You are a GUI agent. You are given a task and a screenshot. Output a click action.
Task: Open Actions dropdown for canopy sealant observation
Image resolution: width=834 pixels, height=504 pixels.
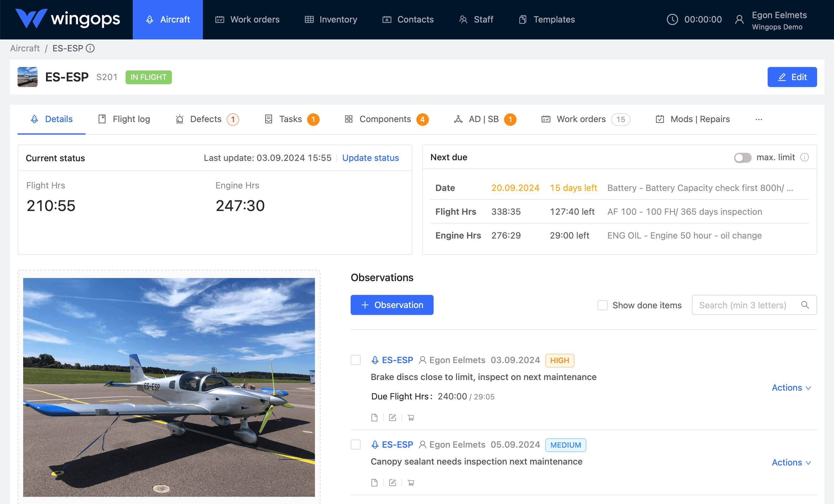tap(791, 462)
